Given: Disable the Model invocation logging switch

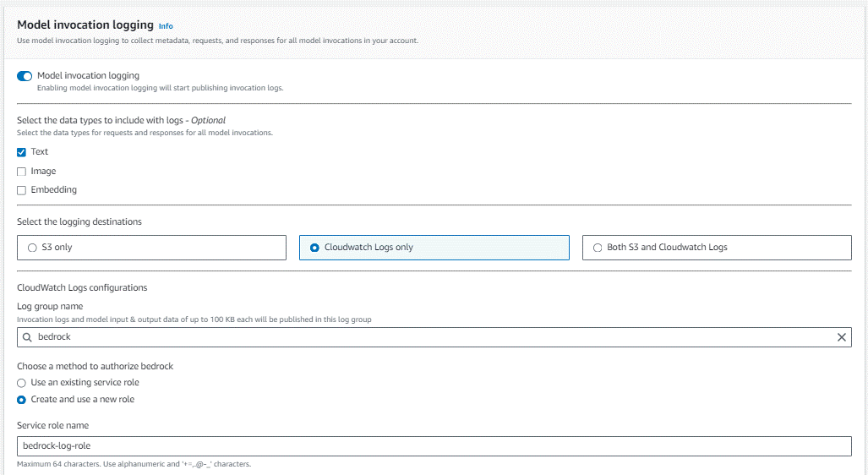Looking at the screenshot, I should (25, 76).
